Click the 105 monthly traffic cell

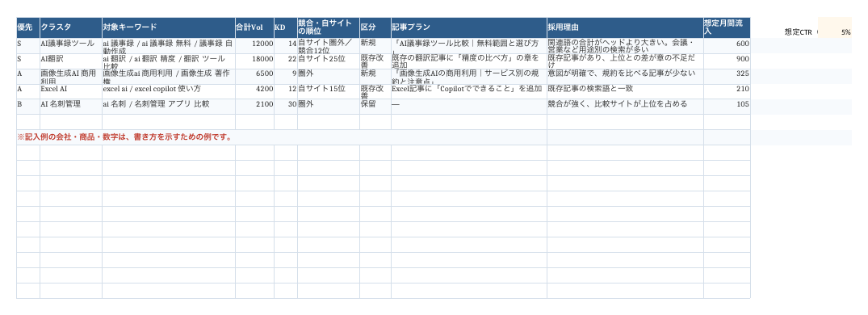(x=727, y=107)
